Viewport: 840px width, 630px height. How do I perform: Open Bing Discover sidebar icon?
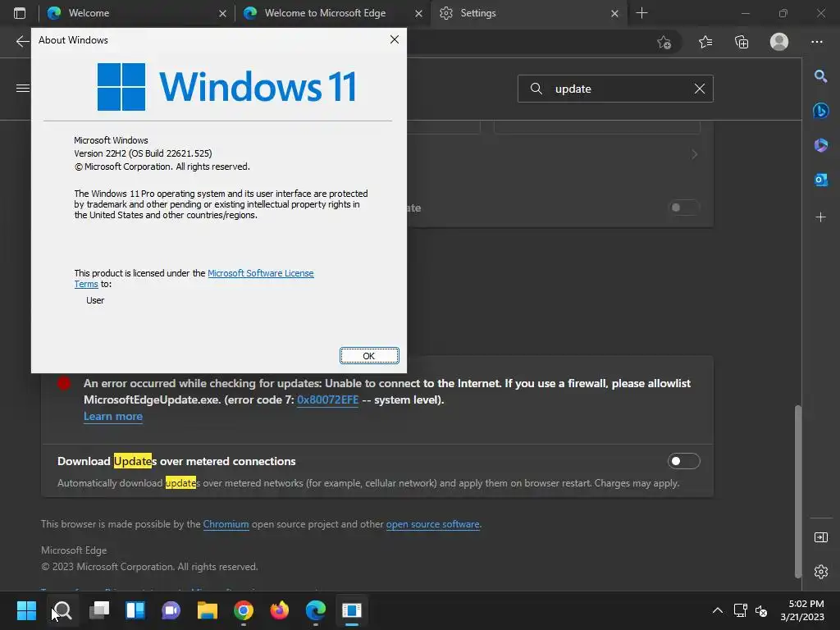[820, 111]
